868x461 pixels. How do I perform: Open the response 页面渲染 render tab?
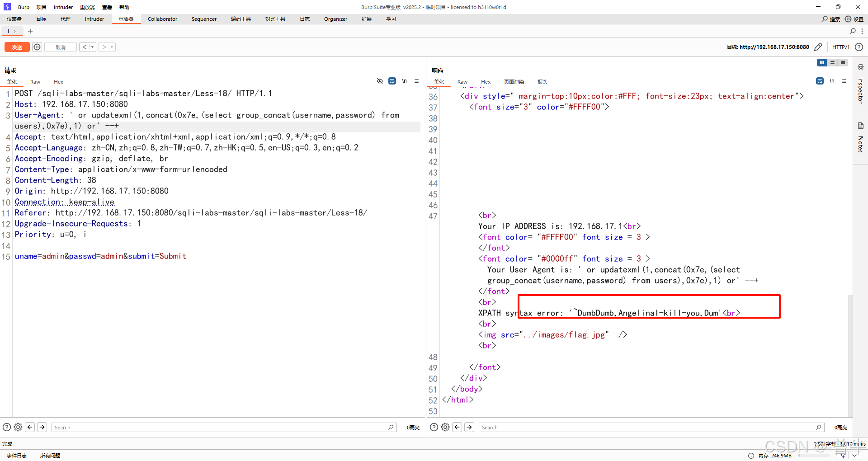click(x=514, y=82)
